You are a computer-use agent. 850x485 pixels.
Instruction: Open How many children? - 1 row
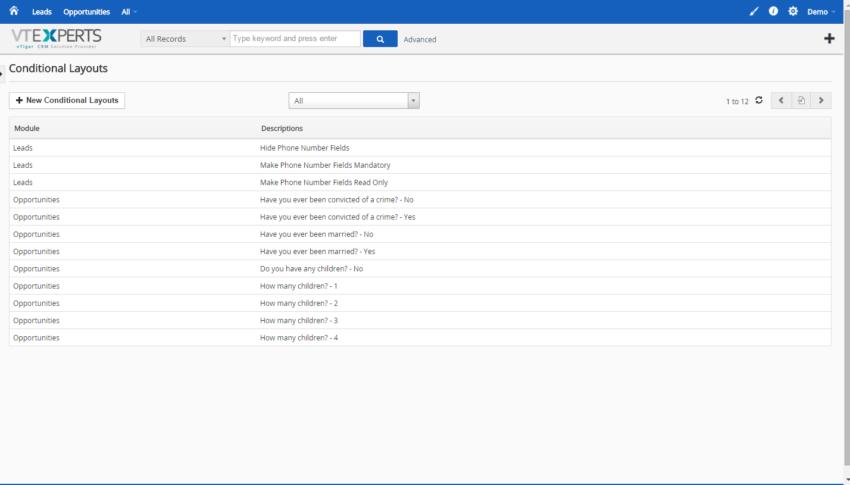point(420,286)
